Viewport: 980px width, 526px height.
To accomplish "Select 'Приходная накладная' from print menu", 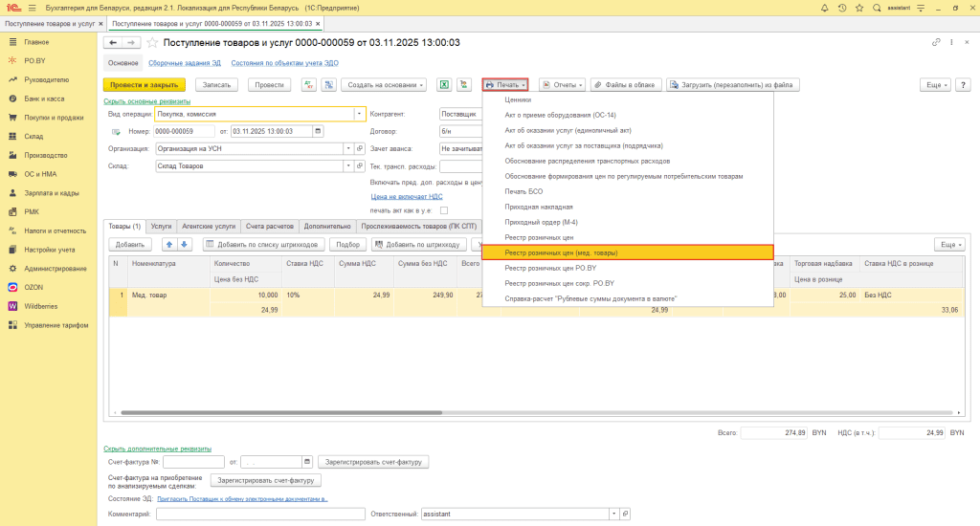I will 539,207.
